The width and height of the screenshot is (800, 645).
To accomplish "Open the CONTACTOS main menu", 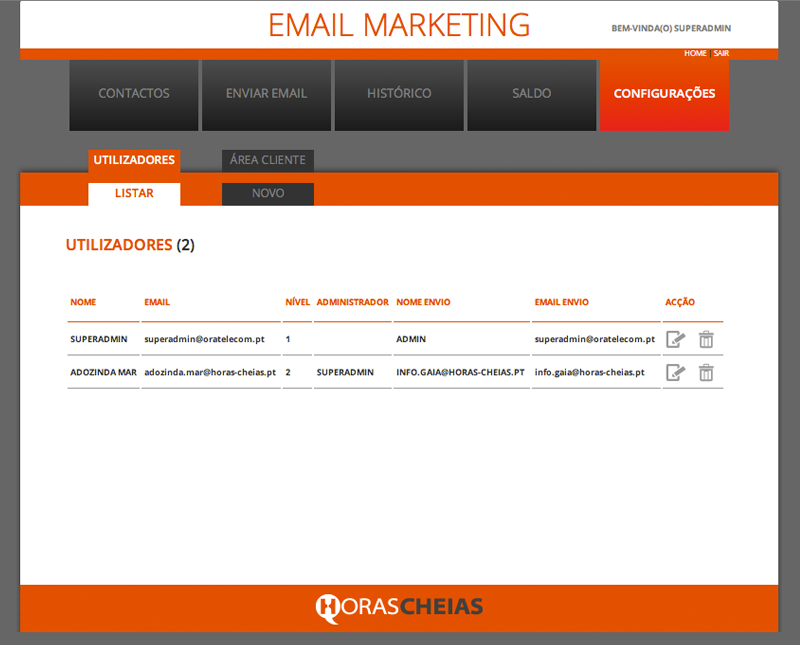I will pos(134,95).
